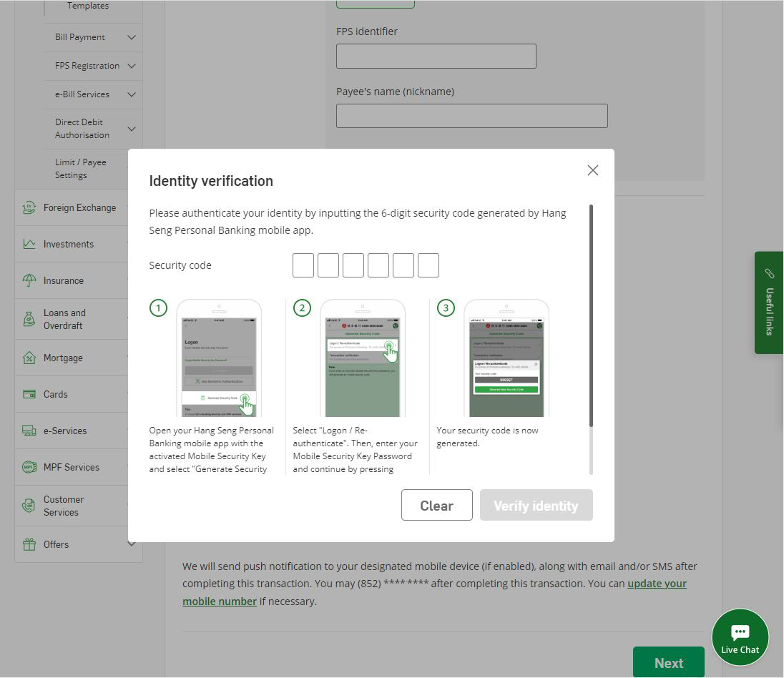This screenshot has width=784, height=678.
Task: Expand the e-Bill Services chevron
Action: point(132,94)
